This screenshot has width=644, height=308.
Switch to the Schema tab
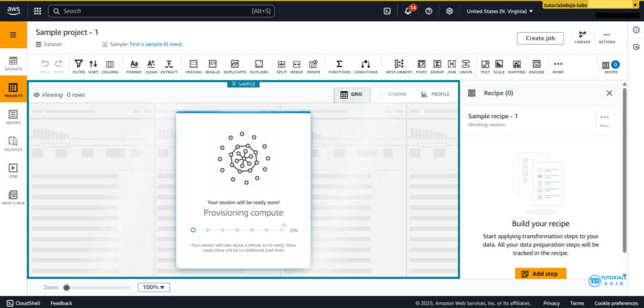(392, 94)
